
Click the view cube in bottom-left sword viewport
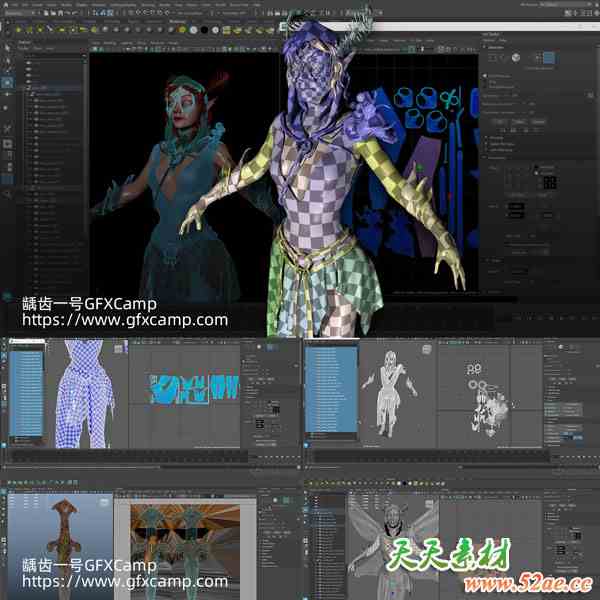click(104, 503)
